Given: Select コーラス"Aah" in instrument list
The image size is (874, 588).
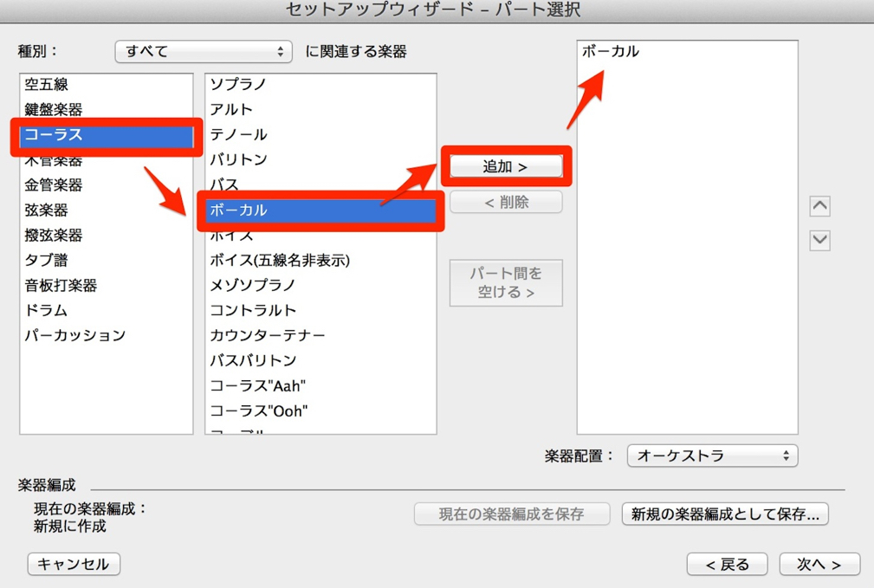Looking at the screenshot, I should pos(320,385).
